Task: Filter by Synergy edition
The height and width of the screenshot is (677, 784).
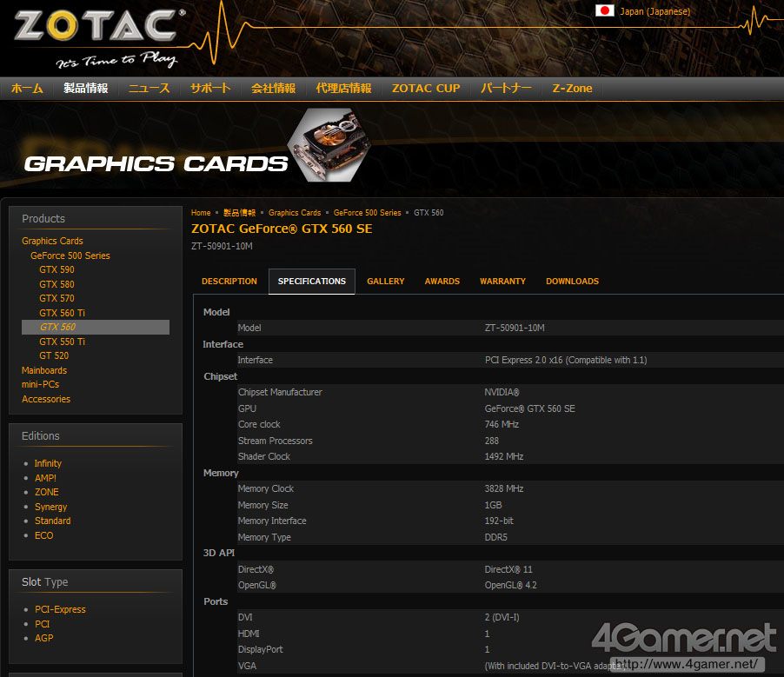Action: pos(50,507)
